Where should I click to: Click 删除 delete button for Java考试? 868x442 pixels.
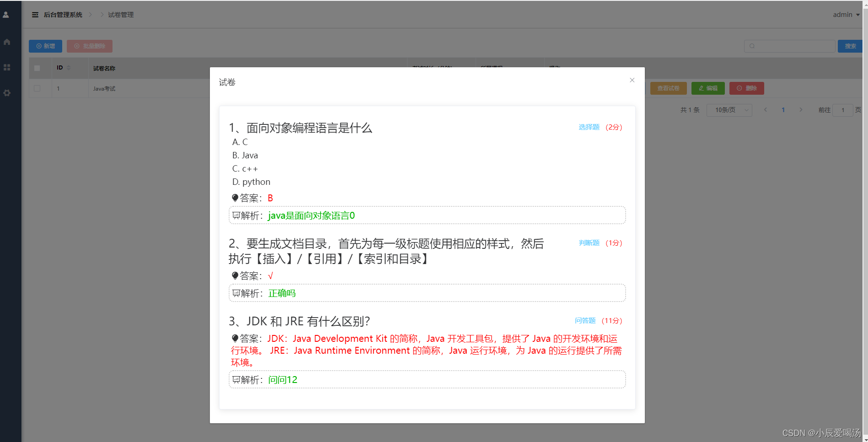click(747, 88)
